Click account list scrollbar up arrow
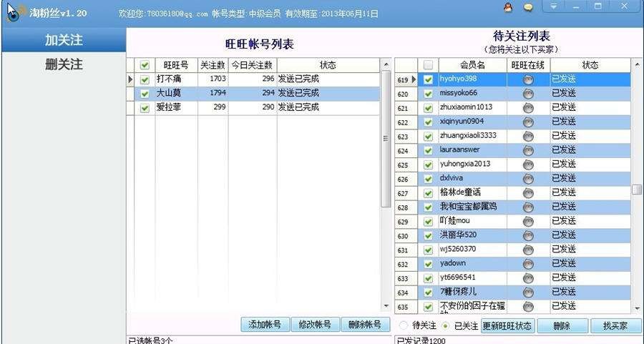 (x=386, y=65)
